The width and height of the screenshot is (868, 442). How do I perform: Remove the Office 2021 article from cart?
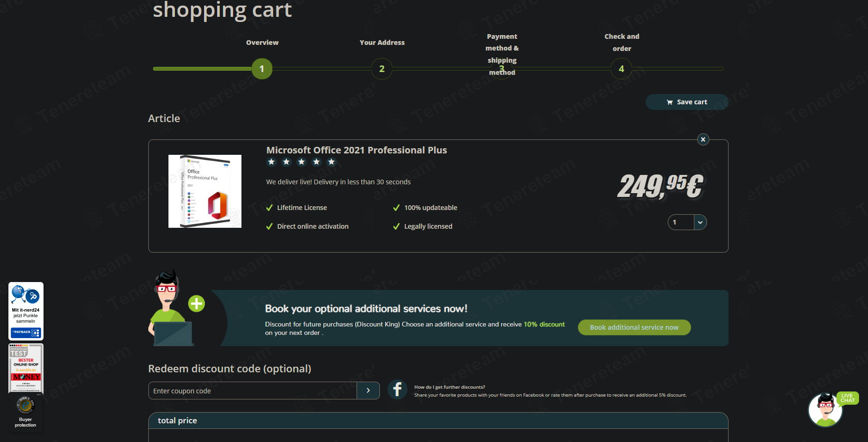pos(703,139)
